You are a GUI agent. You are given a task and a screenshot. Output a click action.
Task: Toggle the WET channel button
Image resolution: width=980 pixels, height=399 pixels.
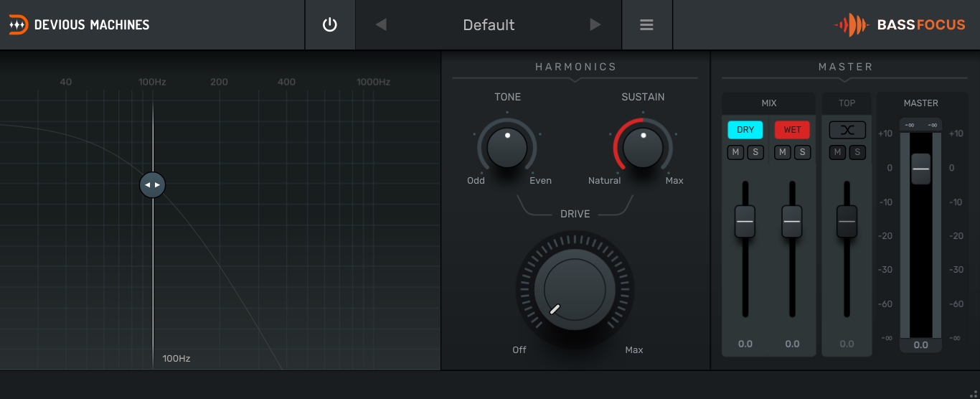tap(792, 130)
